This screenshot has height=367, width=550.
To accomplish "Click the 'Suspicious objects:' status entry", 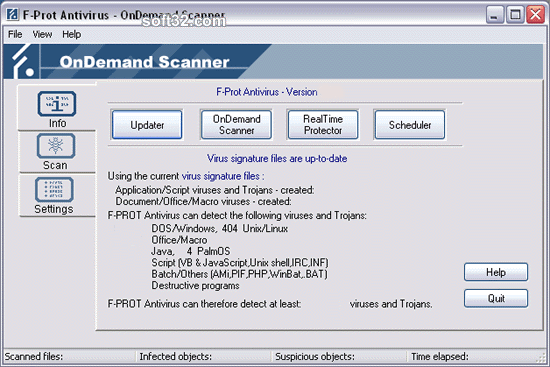I will pyautogui.click(x=315, y=356).
